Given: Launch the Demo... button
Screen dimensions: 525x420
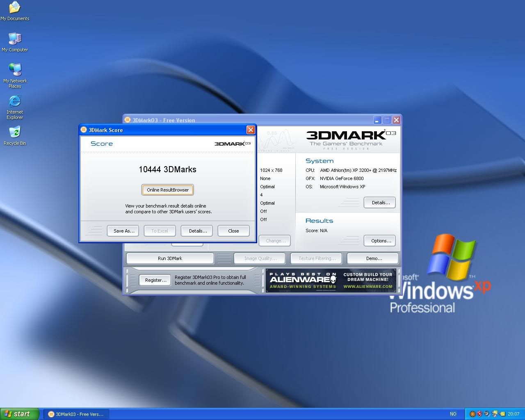Looking at the screenshot, I should click(373, 258).
